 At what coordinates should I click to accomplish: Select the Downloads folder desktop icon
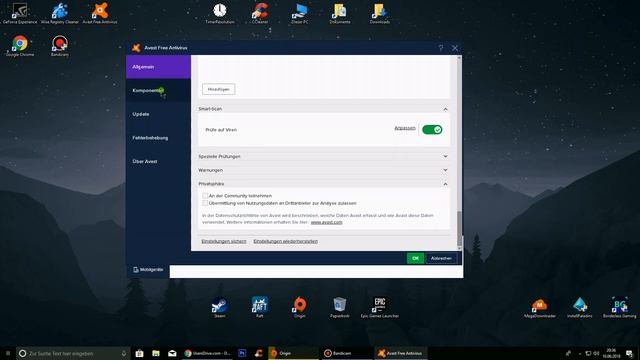pos(380,13)
